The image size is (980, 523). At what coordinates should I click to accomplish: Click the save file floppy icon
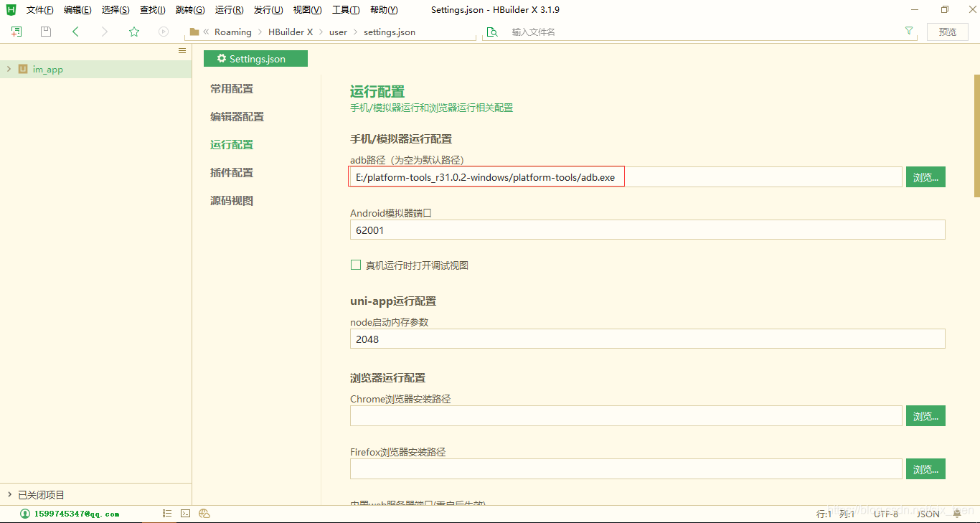click(x=46, y=32)
